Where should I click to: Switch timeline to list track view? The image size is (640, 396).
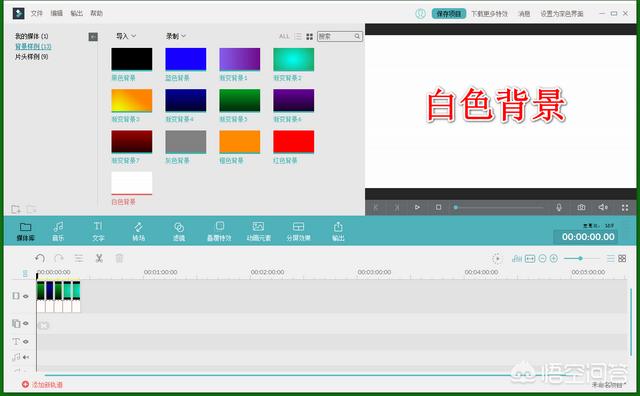click(x=611, y=258)
